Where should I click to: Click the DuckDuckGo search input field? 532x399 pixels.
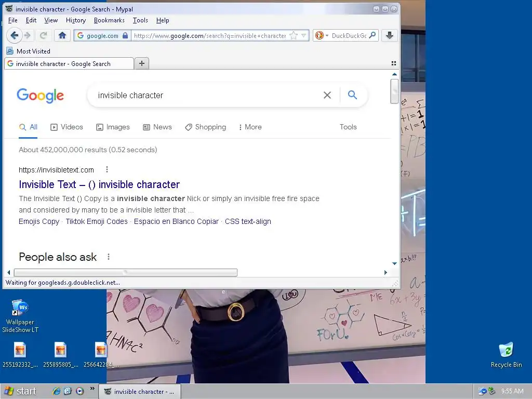(x=349, y=36)
